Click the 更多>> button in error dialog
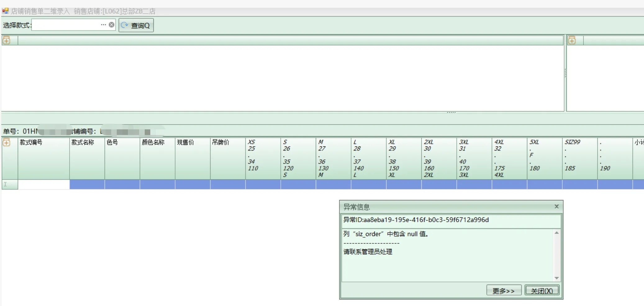The image size is (644, 306). [504, 290]
